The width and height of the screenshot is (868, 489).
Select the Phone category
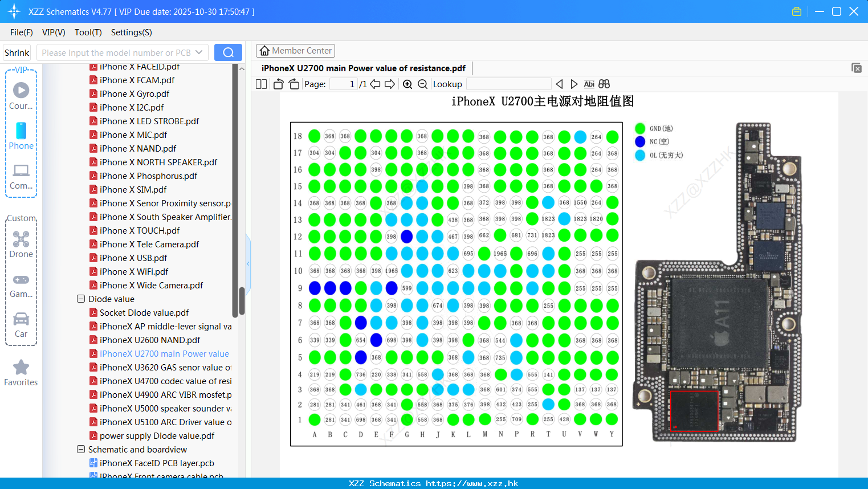point(21,136)
